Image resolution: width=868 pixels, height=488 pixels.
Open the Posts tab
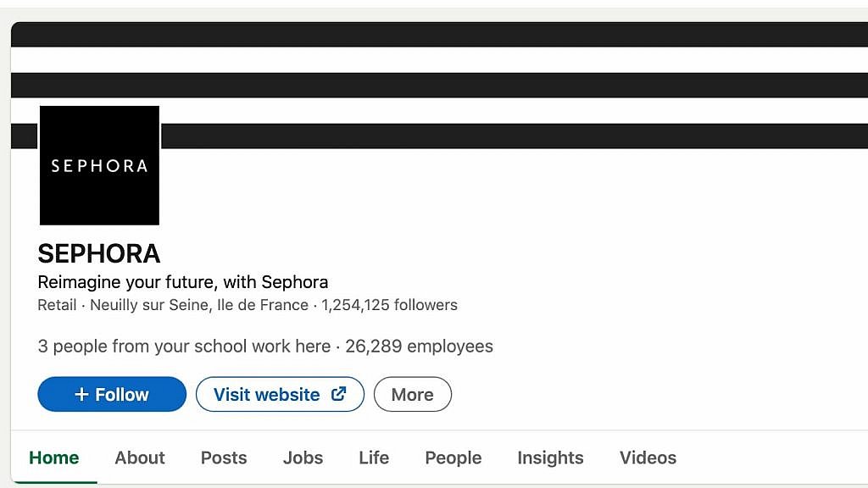(224, 457)
